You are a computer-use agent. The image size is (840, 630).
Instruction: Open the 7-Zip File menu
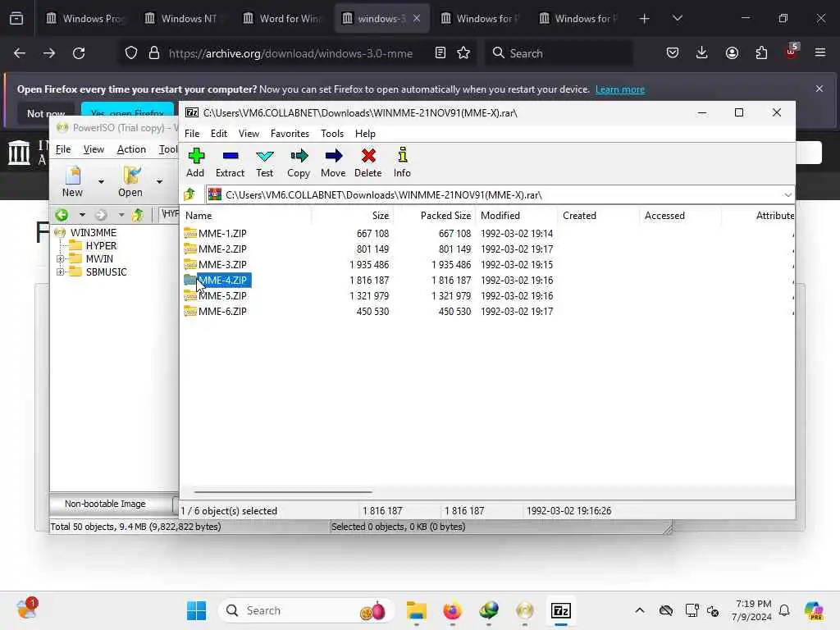click(192, 134)
